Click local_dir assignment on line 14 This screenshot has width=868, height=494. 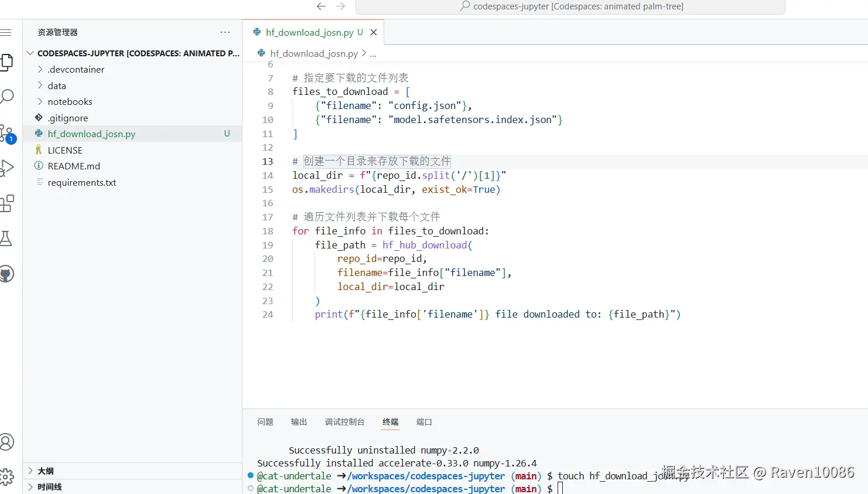[399, 175]
